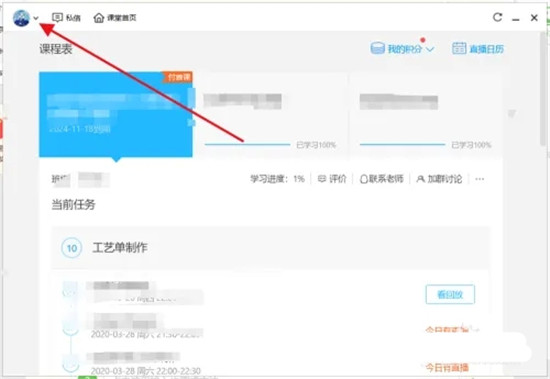This screenshot has height=379, width=550.
Task: Open 评价 course review
Action: [332, 179]
